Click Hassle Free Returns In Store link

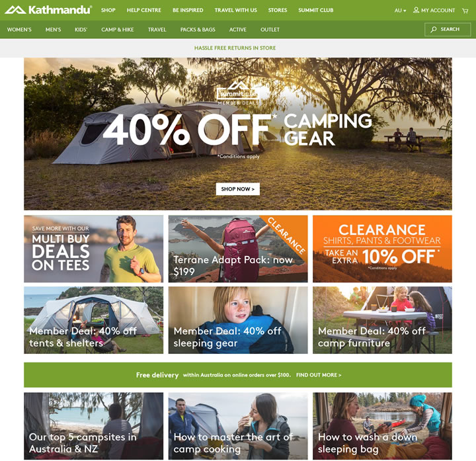point(235,48)
